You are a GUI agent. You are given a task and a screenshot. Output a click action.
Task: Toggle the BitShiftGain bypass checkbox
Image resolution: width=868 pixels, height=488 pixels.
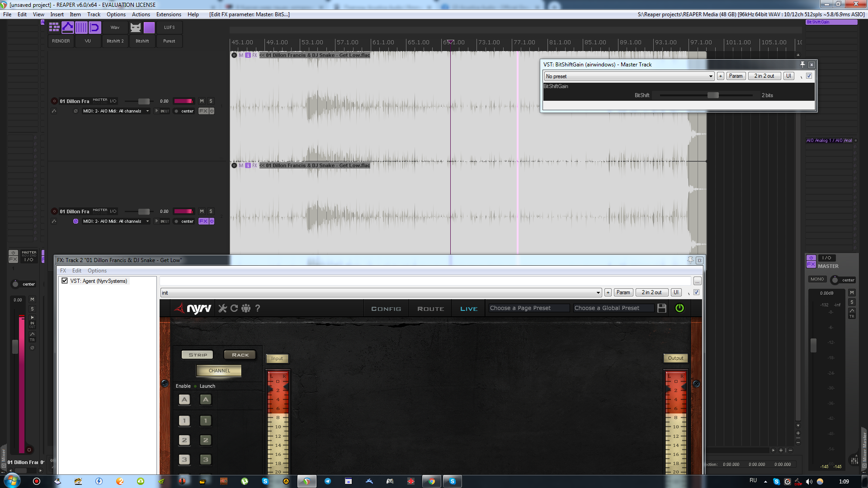809,76
